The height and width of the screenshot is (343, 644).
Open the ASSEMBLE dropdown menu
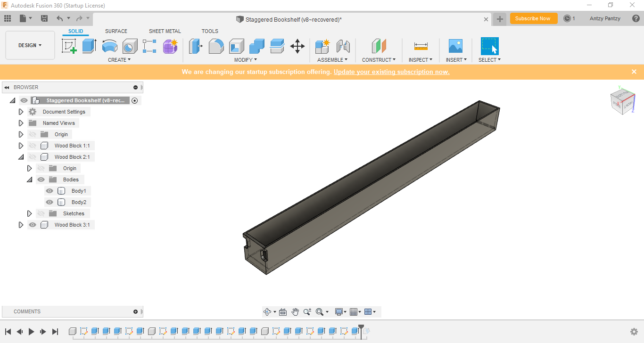coord(332,60)
